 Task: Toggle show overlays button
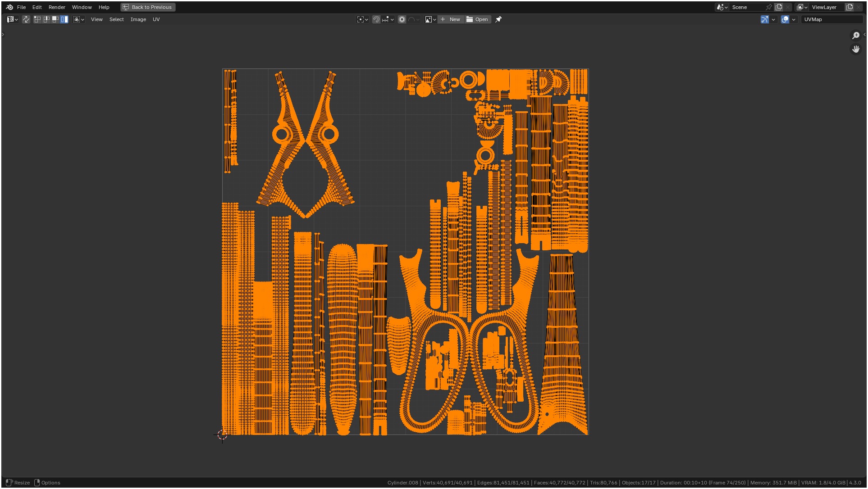pos(785,19)
